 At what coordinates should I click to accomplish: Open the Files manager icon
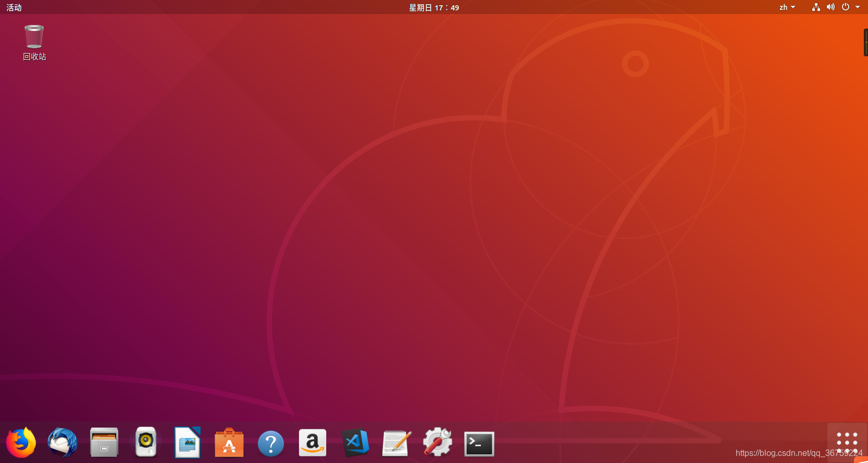tap(104, 443)
